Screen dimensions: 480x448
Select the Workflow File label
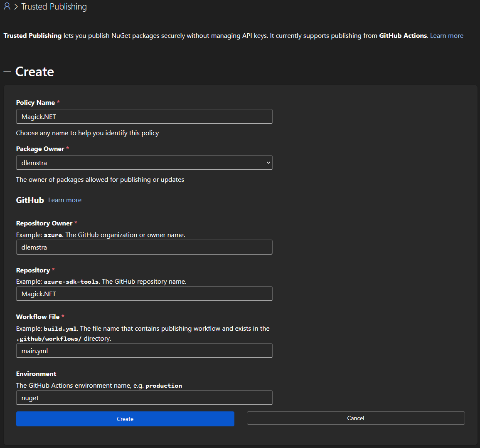coord(37,317)
